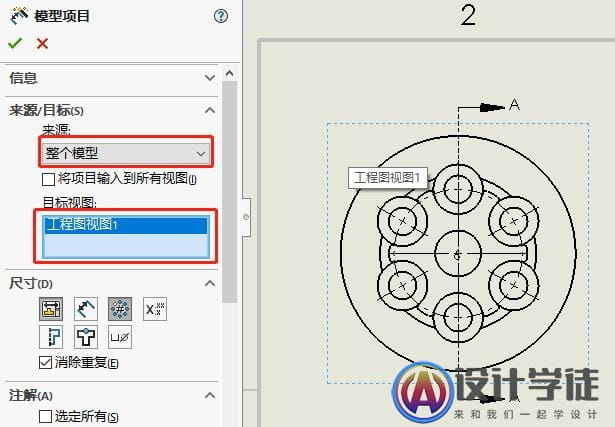Open the help question mark icon

coord(221,16)
